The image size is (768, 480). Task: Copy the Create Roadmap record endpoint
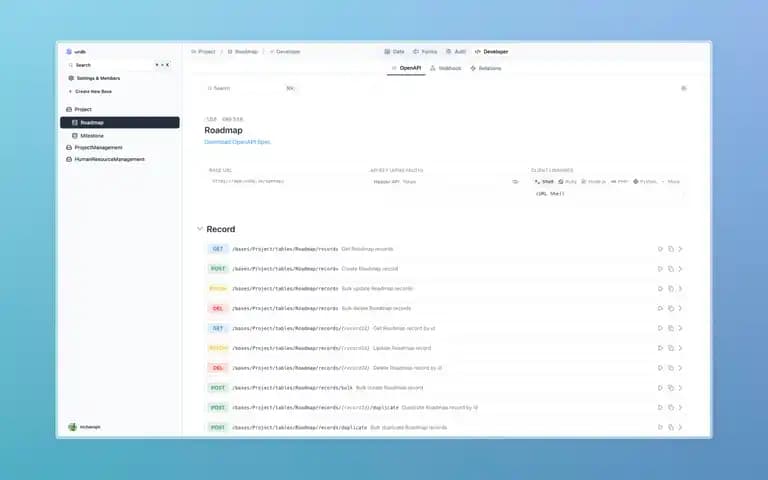click(x=671, y=269)
